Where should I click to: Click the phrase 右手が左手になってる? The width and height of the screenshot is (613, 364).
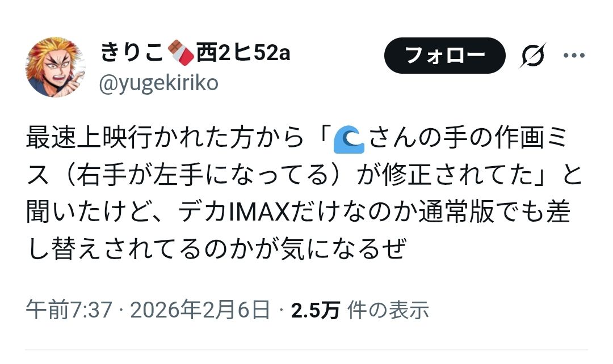(x=201, y=175)
